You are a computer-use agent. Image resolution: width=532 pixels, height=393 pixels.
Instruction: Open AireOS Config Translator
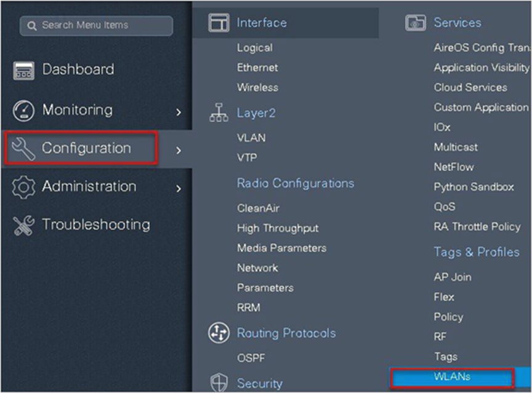coord(482,48)
